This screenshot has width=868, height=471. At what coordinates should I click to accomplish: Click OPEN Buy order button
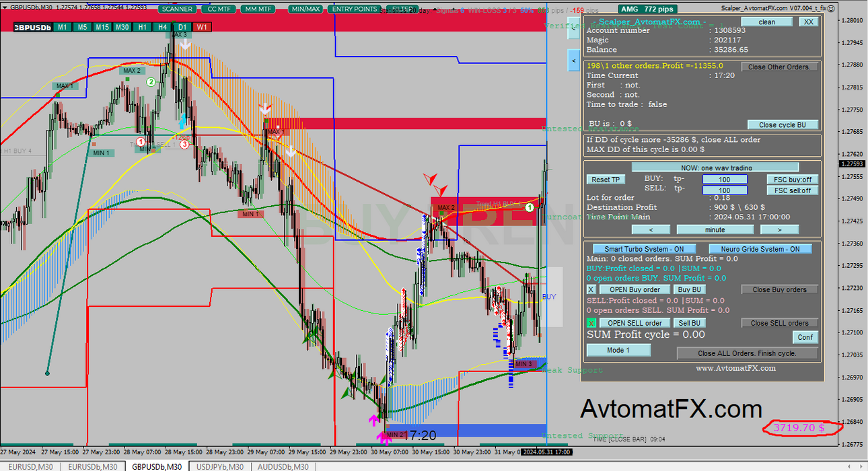[x=635, y=289]
